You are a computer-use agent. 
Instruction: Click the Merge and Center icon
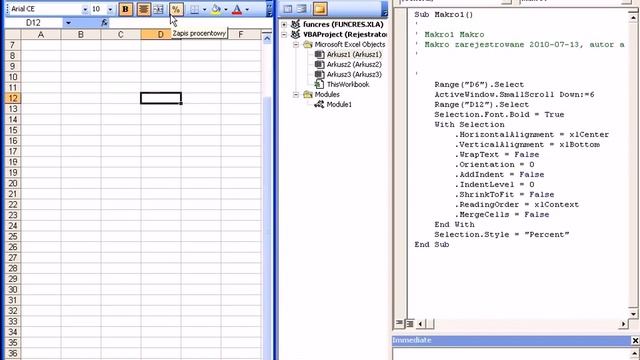pyautogui.click(x=158, y=9)
